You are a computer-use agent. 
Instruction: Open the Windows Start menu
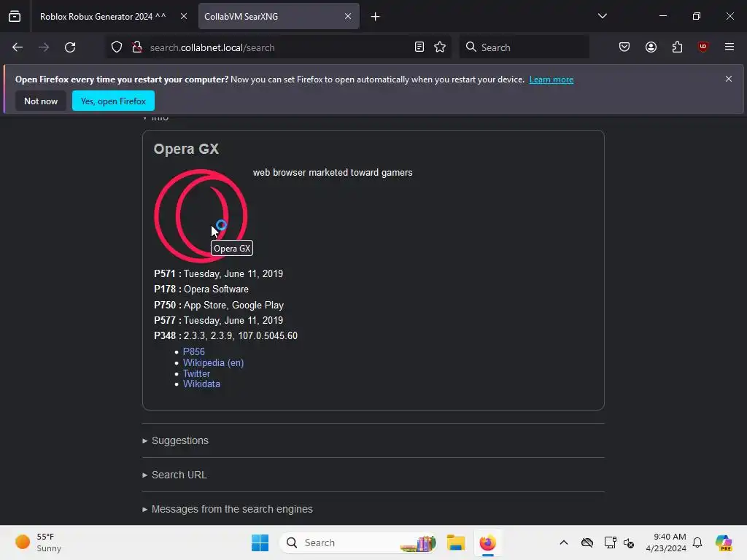click(x=260, y=542)
